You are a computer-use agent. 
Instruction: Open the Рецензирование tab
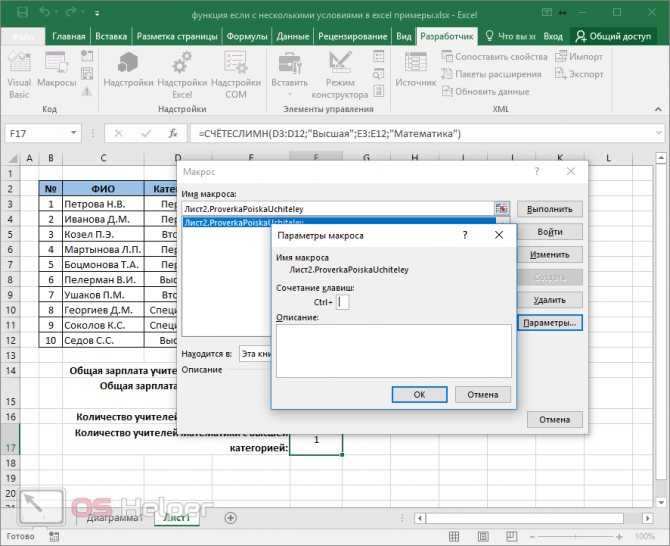(x=353, y=36)
